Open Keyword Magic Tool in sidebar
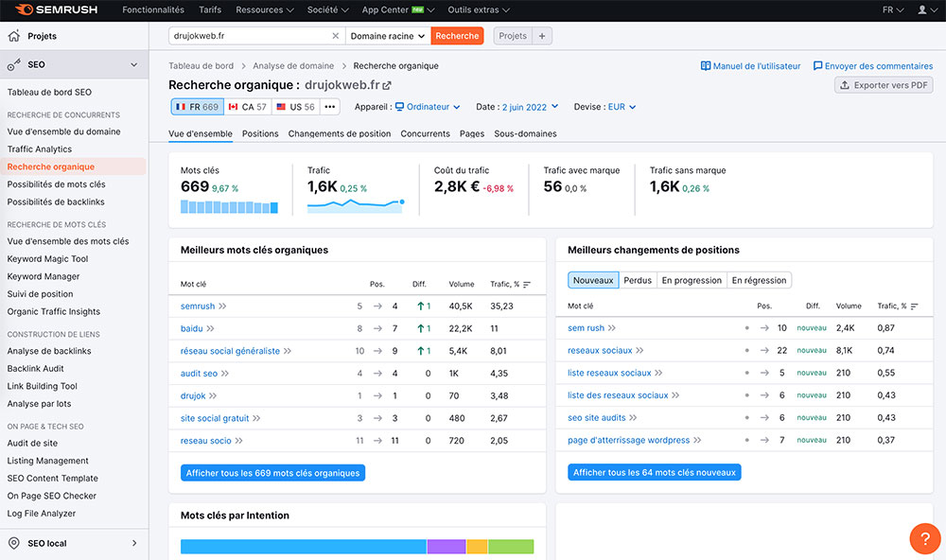This screenshot has height=560, width=946. 47,259
